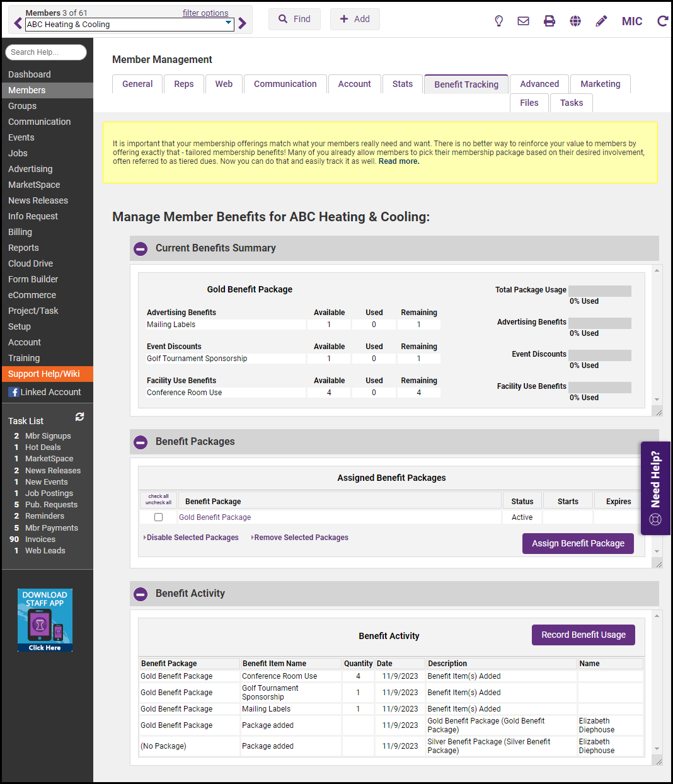Image resolution: width=673 pixels, height=784 pixels.
Task: Click the Record Benefit Usage button
Action: pos(583,635)
